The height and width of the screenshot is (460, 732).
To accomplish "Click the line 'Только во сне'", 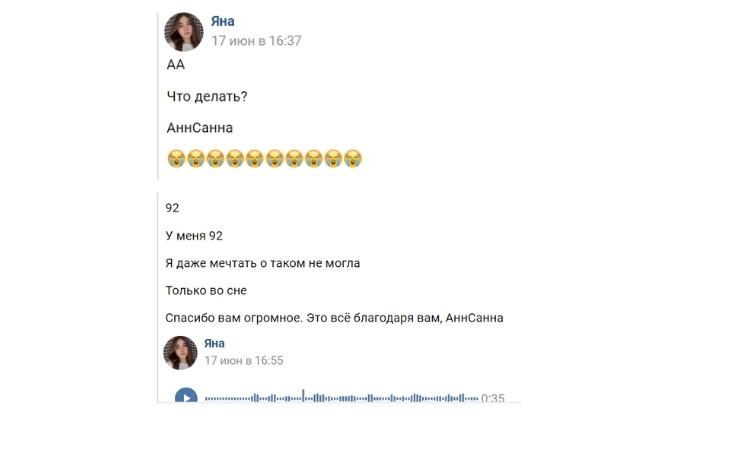I will [206, 290].
